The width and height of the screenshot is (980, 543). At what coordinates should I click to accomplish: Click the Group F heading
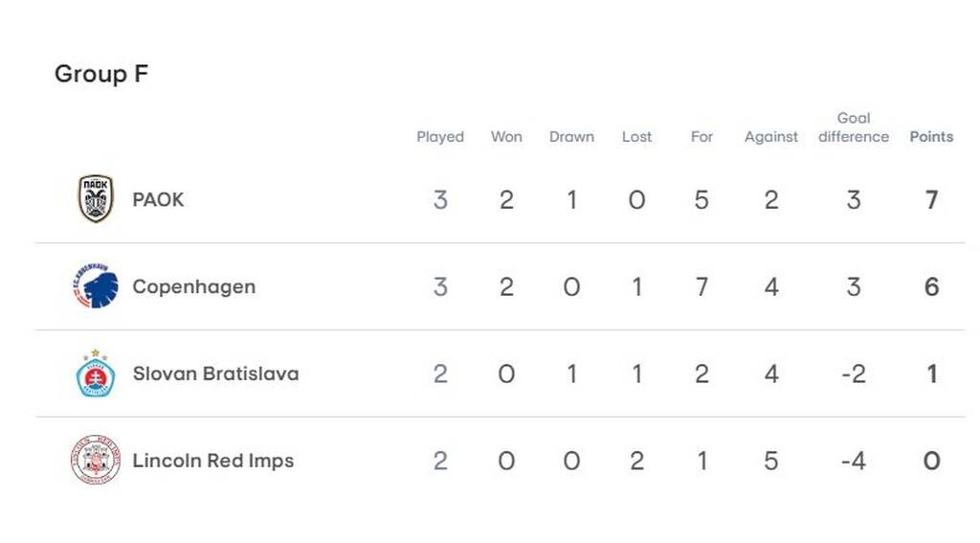tap(101, 74)
